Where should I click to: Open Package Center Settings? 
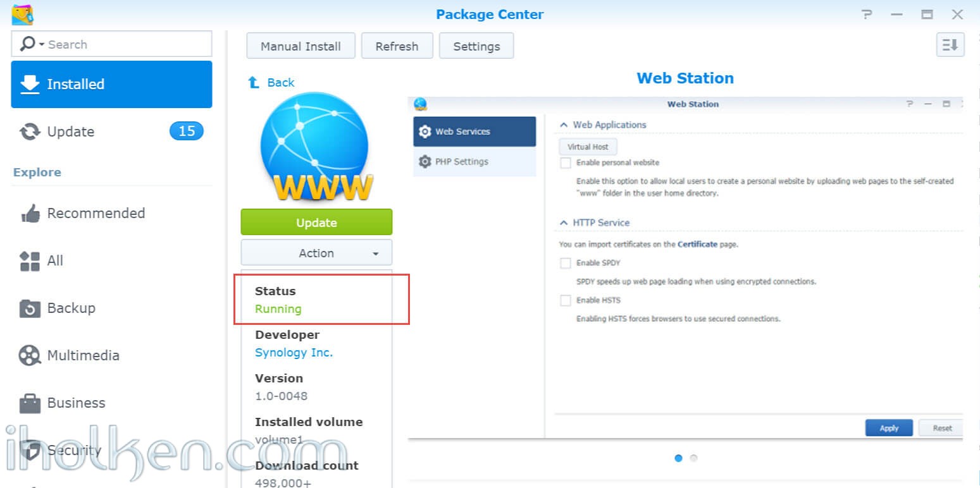point(476,46)
